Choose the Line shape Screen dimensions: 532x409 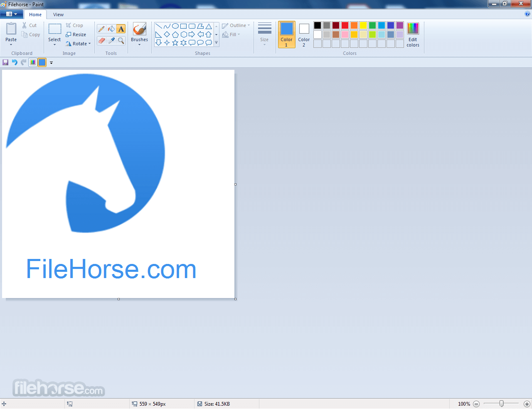coord(158,26)
